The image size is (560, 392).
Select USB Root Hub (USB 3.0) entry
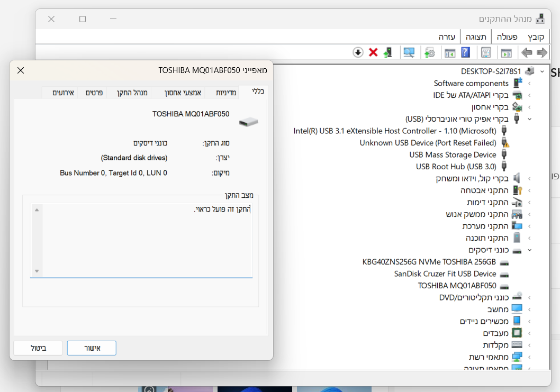[x=456, y=167]
